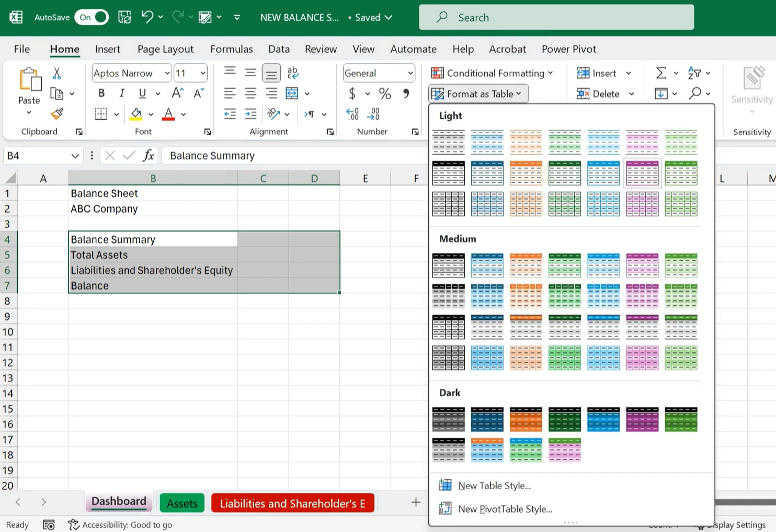Click the Save icon in title bar
Image resolution: width=776 pixels, height=532 pixels.
[x=124, y=17]
